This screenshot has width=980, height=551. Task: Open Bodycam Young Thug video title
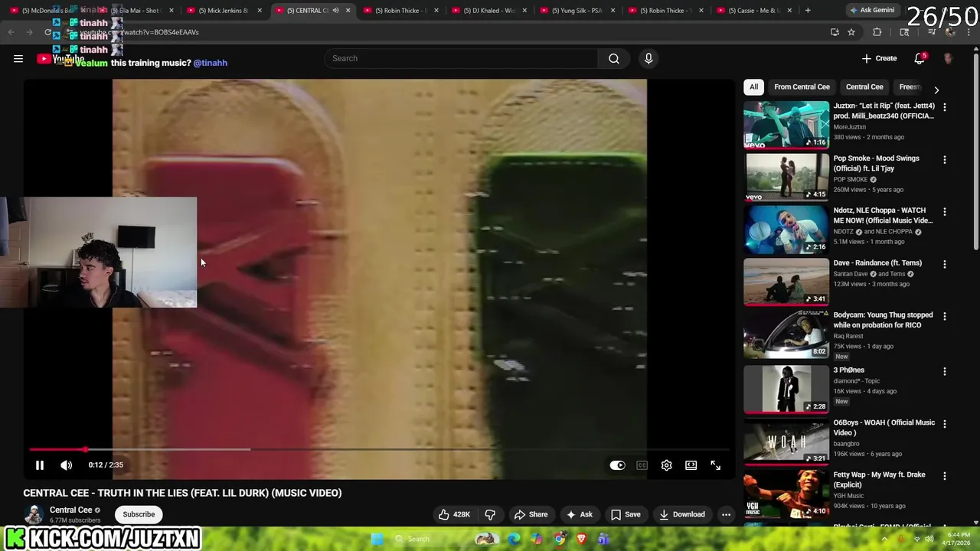pyautogui.click(x=883, y=320)
